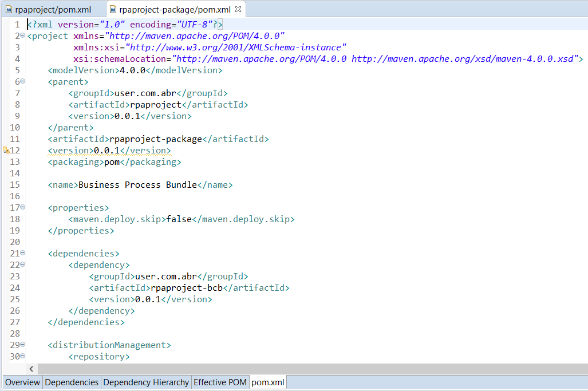
Task: Click the artifactId rpaproject on line 8
Action: pos(156,105)
